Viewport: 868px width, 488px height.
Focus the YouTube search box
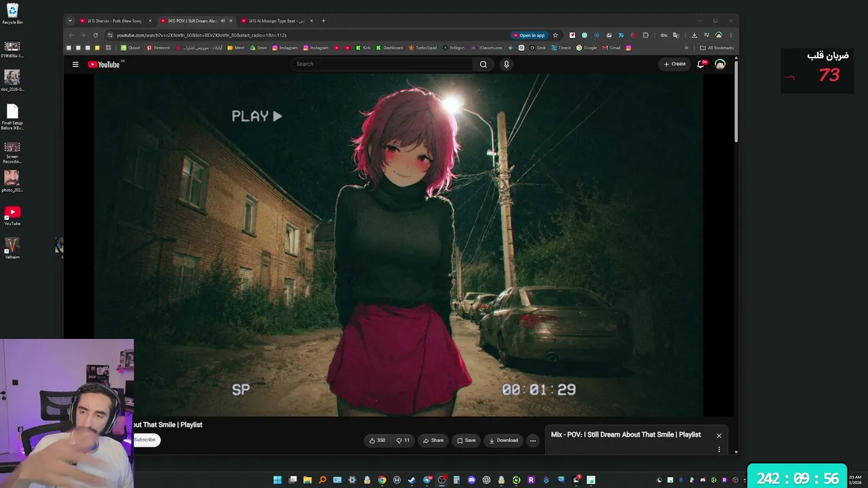tap(382, 64)
